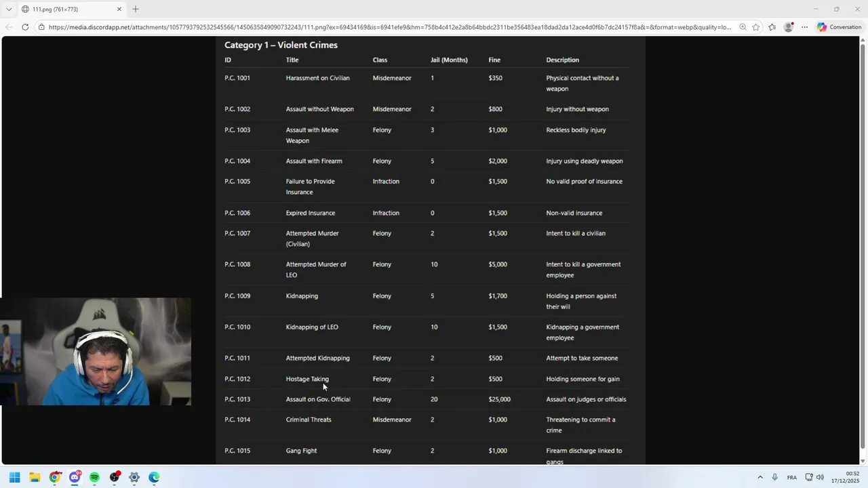Click the 'Assault with Firearm' title

point(314,161)
